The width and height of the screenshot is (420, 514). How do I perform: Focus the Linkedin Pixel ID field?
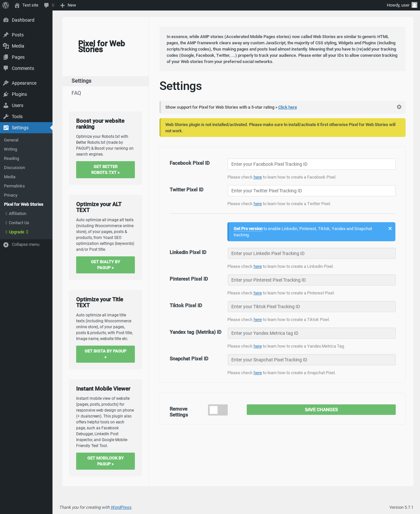coord(311,253)
